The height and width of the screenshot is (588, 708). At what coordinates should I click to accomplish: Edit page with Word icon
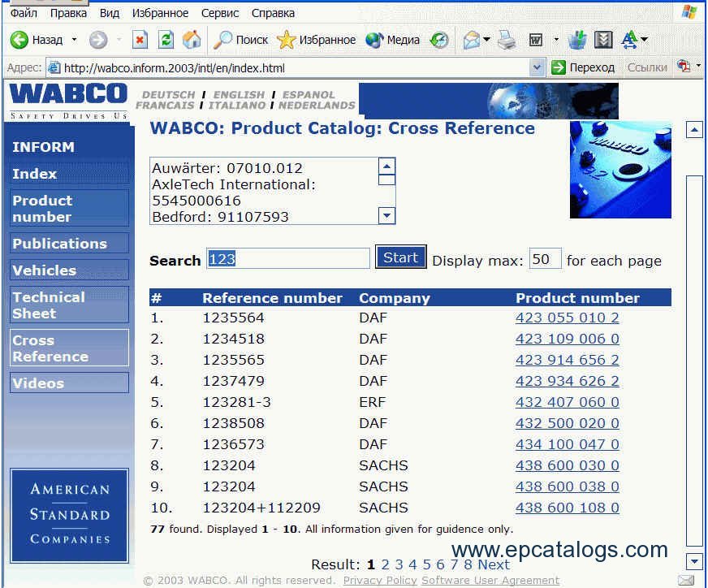pyautogui.click(x=536, y=40)
